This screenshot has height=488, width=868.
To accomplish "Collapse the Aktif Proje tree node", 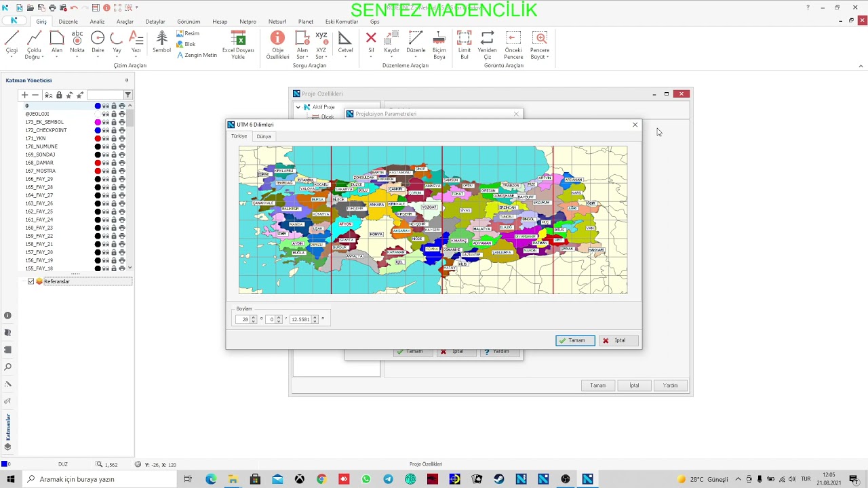I will coord(298,107).
